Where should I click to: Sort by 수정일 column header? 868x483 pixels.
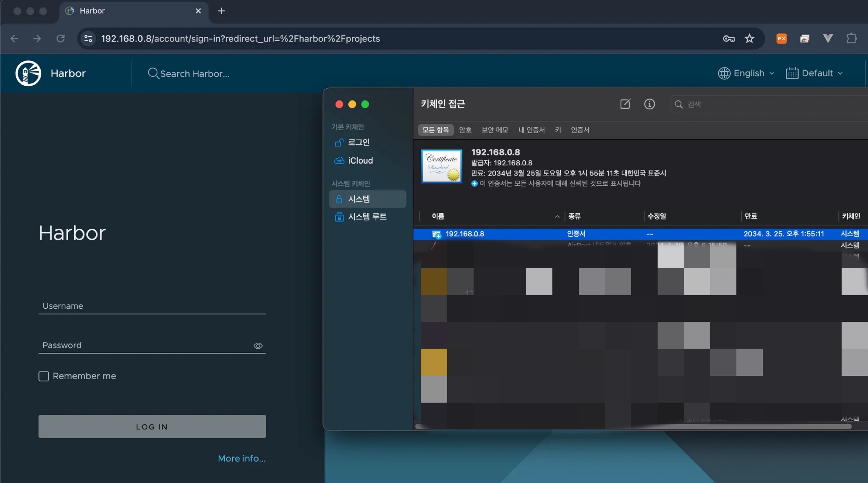coord(656,216)
